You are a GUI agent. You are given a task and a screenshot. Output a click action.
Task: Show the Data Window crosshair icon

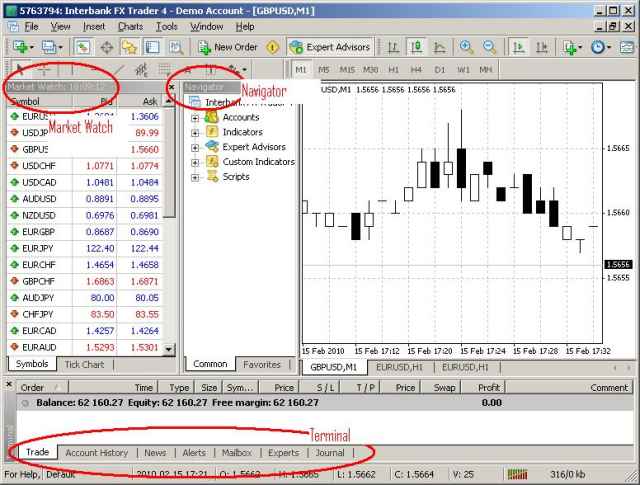[107, 47]
